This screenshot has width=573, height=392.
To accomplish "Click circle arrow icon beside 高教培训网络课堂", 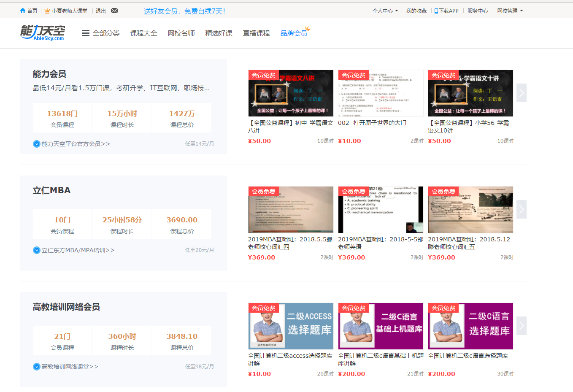I will pos(37,367).
